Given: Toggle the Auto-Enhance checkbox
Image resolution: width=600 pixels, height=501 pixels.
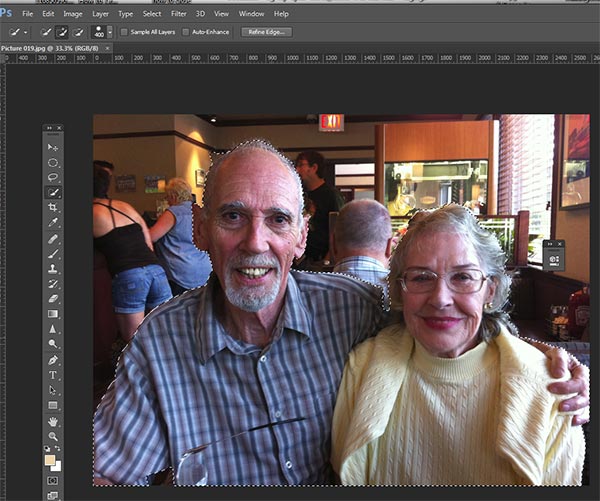Looking at the screenshot, I should tap(185, 32).
